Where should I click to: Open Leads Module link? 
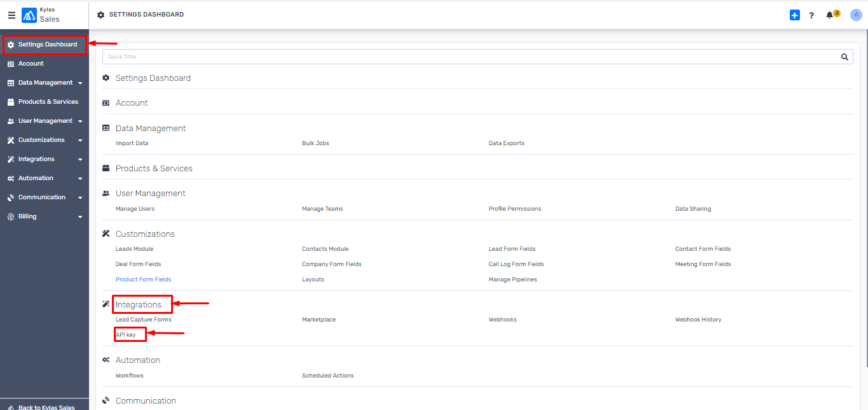pos(134,249)
